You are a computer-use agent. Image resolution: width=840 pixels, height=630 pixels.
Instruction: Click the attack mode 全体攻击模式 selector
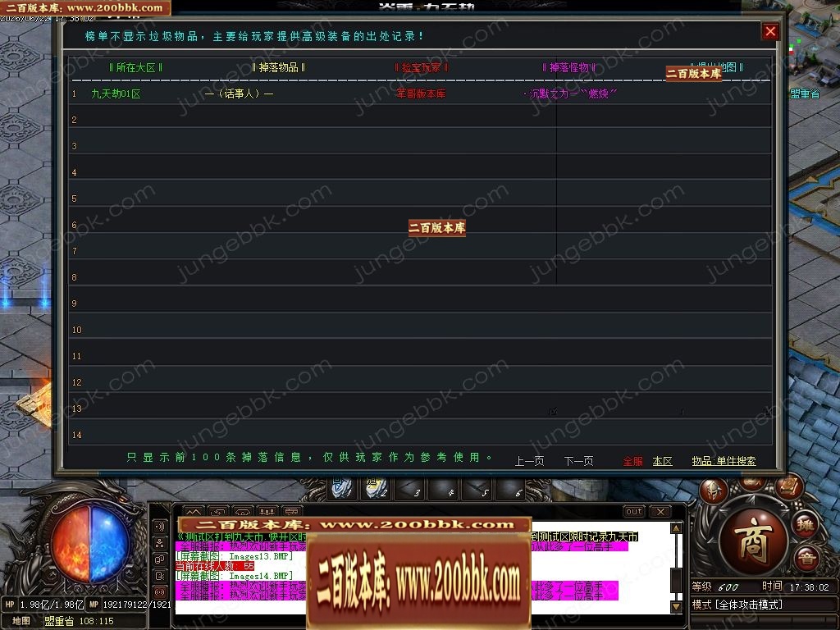tap(737, 605)
